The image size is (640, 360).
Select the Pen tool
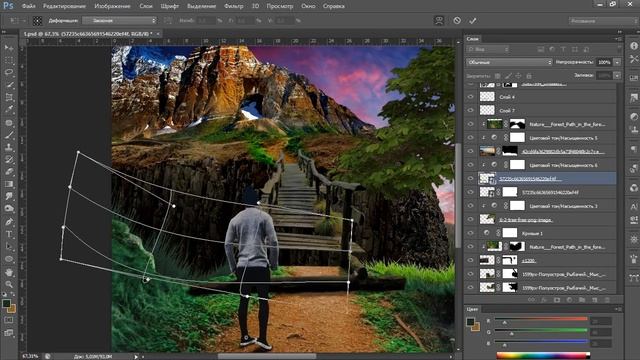[x=9, y=222]
